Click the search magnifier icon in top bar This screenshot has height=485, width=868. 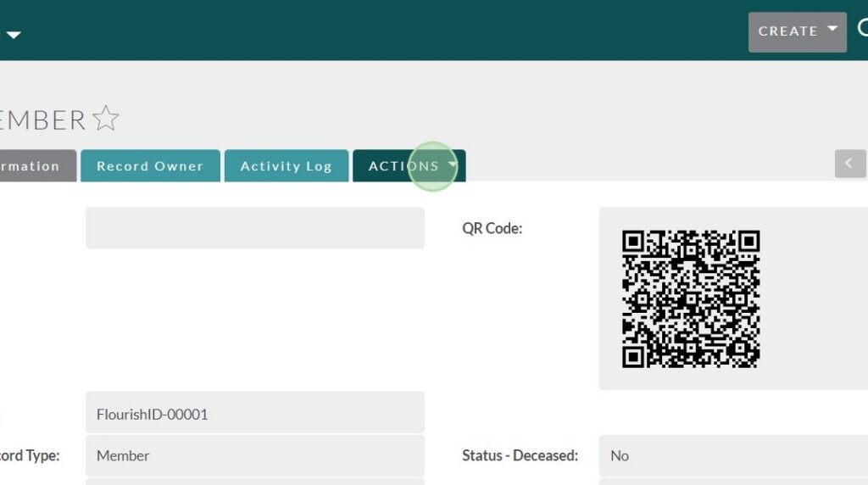pyautogui.click(x=862, y=29)
